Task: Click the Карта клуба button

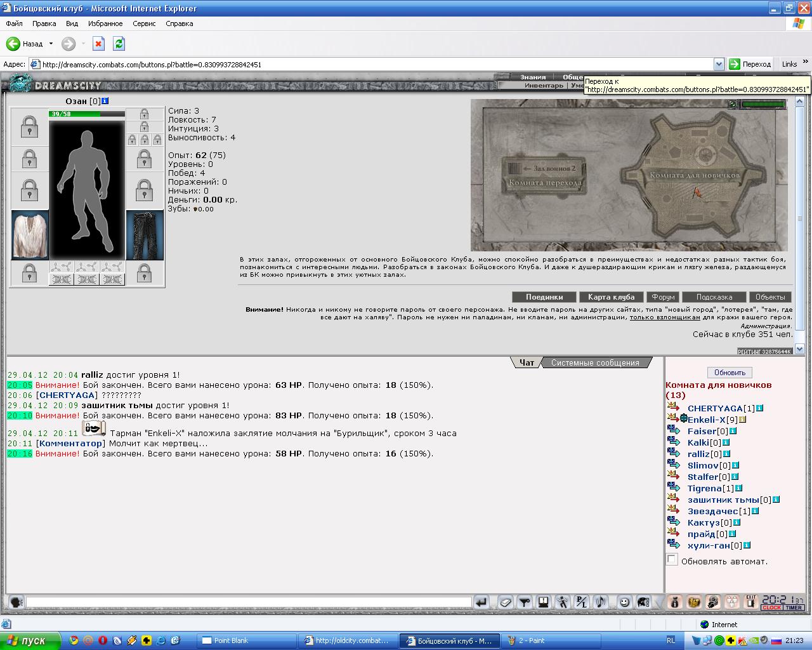Action: tap(611, 296)
